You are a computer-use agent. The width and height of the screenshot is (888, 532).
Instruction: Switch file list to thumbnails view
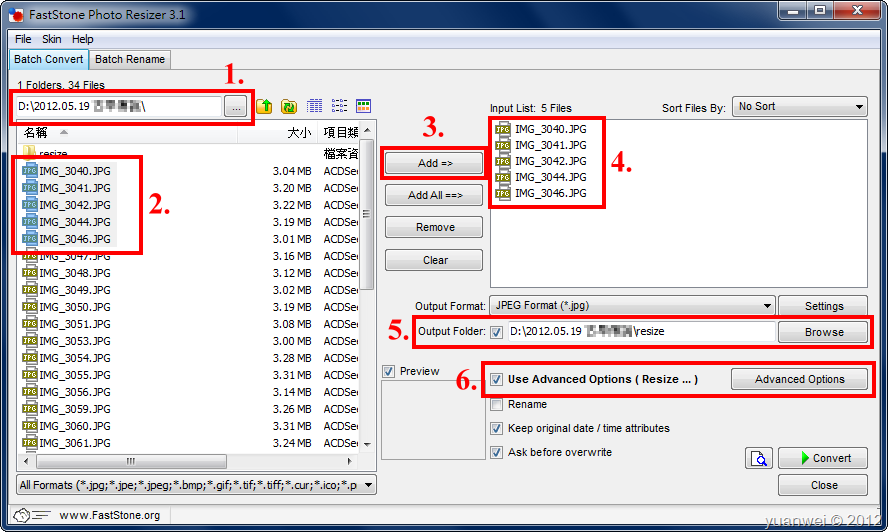[x=363, y=106]
